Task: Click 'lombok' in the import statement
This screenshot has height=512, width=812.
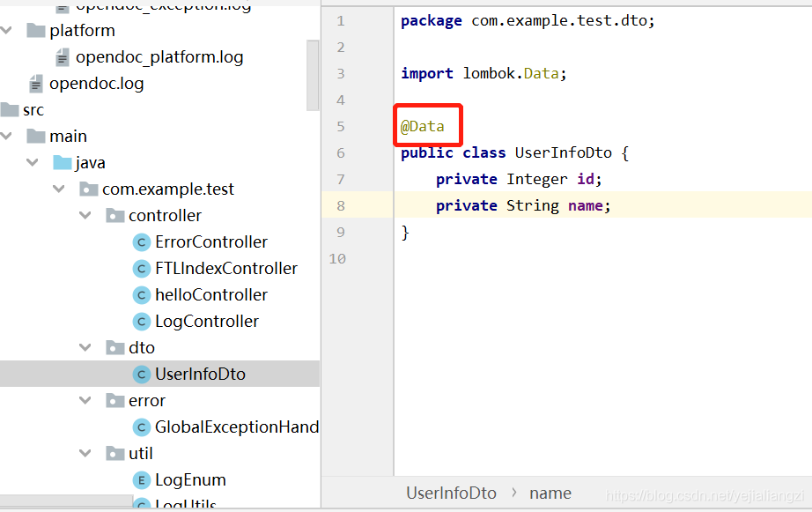Action: pos(489,74)
